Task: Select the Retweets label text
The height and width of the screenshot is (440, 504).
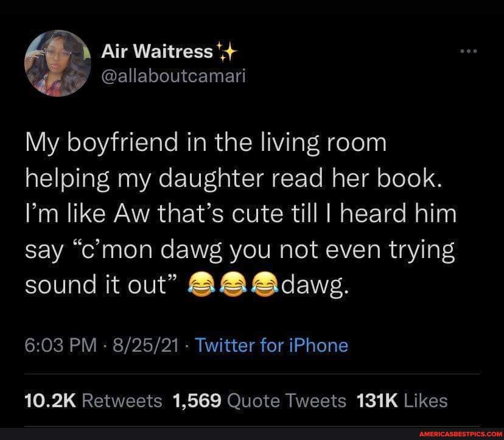Action: click(122, 401)
